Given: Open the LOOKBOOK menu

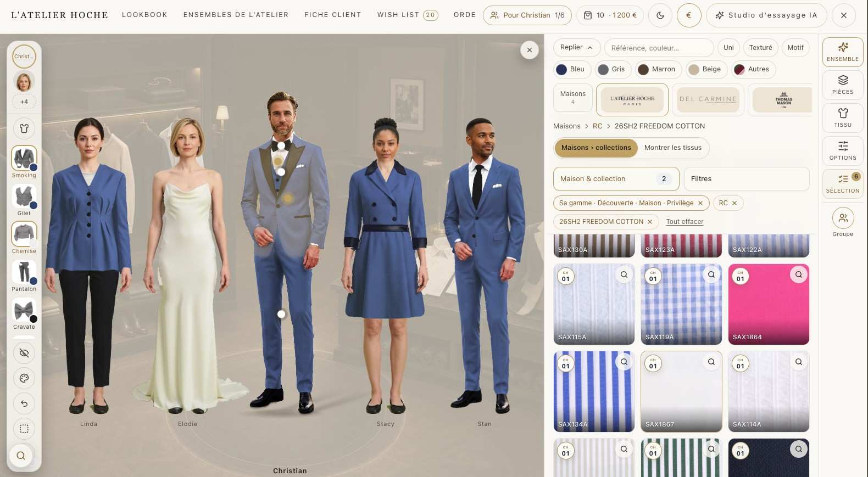Looking at the screenshot, I should click(x=144, y=15).
